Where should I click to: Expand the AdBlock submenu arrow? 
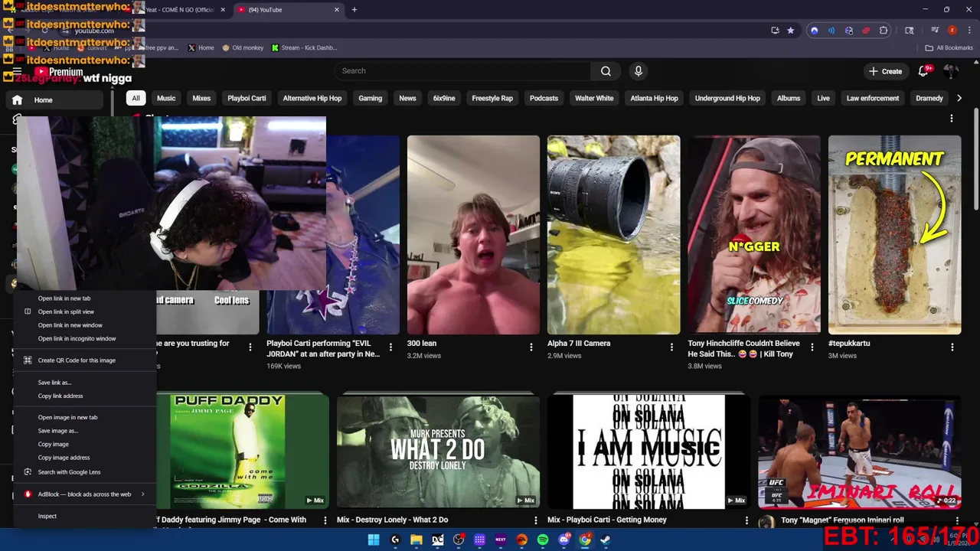pos(142,494)
